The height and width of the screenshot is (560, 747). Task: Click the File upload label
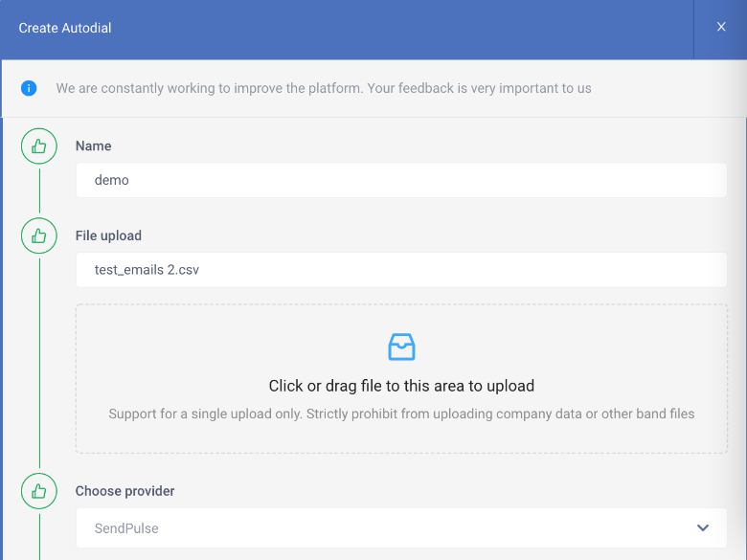click(x=108, y=235)
